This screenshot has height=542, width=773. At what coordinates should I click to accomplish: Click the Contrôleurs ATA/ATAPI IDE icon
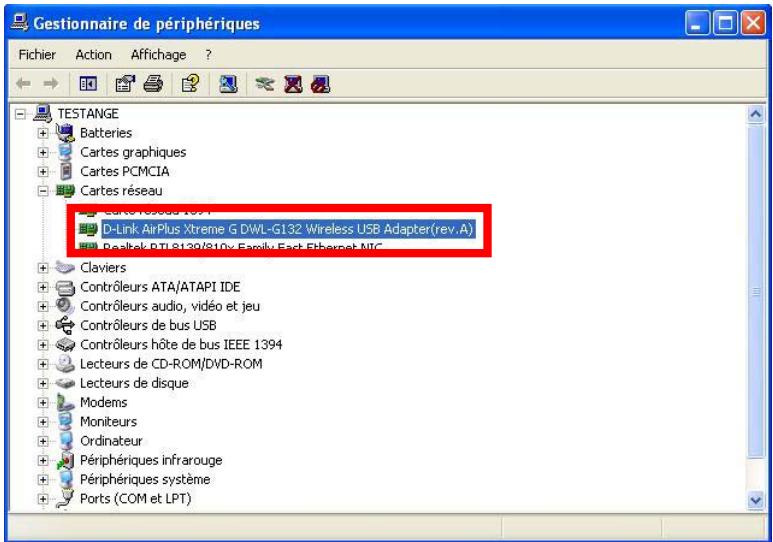click(x=65, y=287)
